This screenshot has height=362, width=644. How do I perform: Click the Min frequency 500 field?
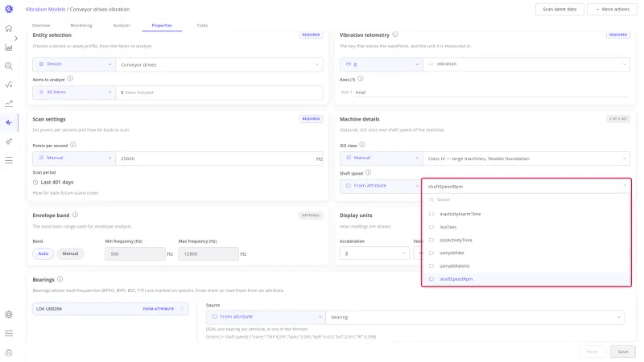click(135, 253)
